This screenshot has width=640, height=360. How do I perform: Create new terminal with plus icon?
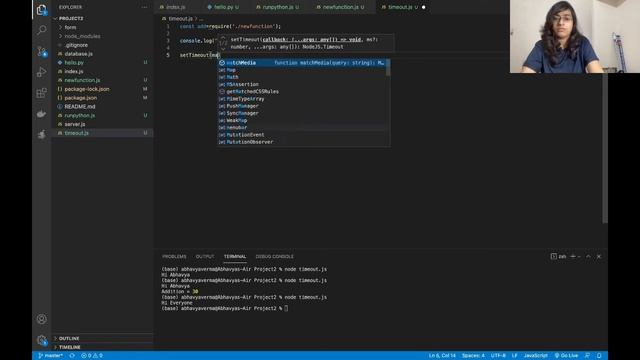point(573,256)
